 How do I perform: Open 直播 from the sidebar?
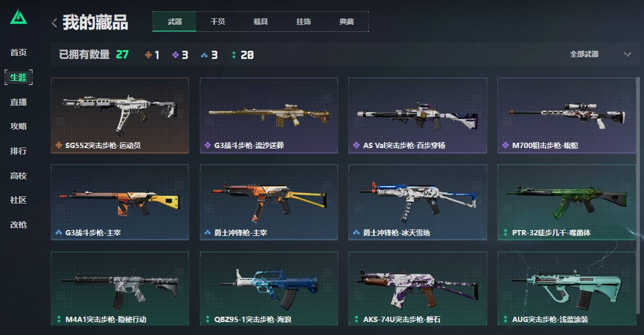pos(18,102)
